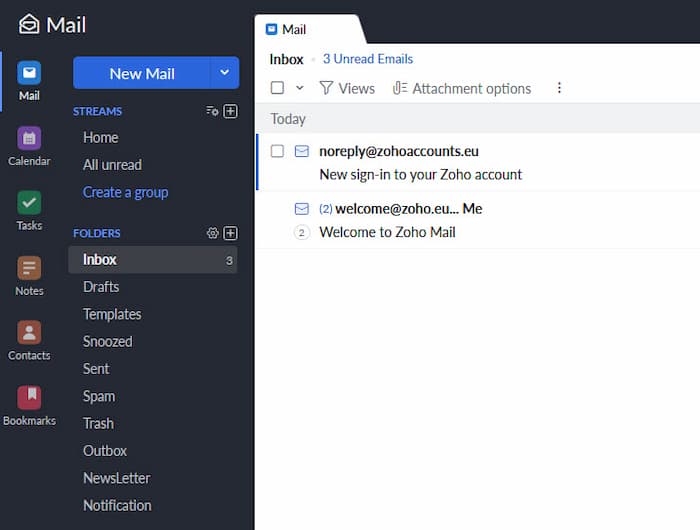Open the Tasks app icon
This screenshot has width=700, height=530.
pos(29,203)
